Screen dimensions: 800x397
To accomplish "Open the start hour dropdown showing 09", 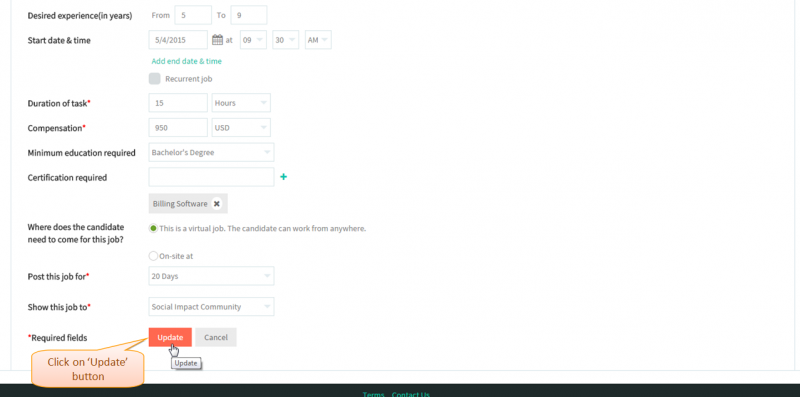I will [254, 40].
